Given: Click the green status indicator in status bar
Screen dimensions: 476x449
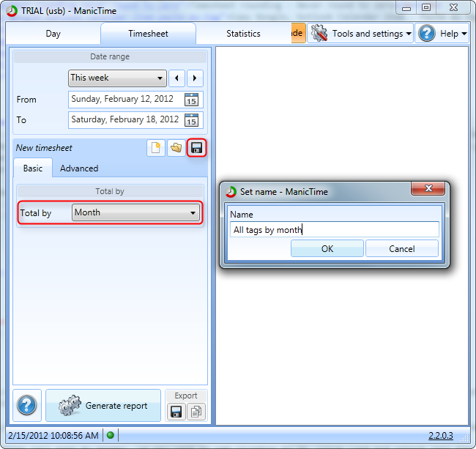Looking at the screenshot, I should pyautogui.click(x=111, y=435).
